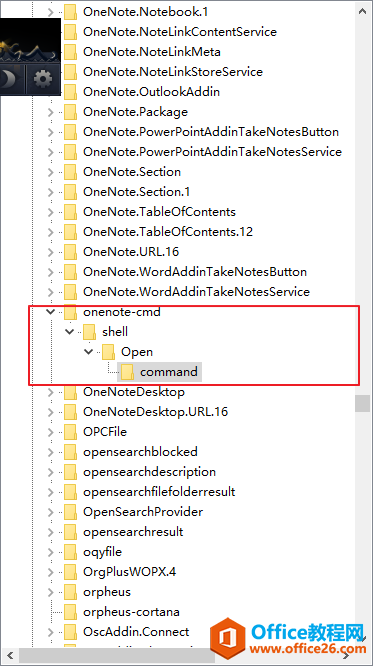Expand the OscAddin.Connect key
Screen dimensions: 373x666
point(51,632)
